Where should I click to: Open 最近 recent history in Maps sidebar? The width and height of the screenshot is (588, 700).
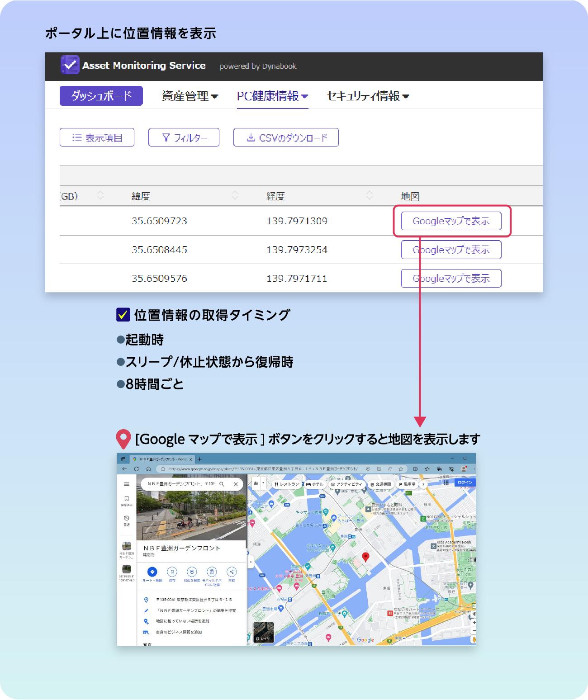click(127, 520)
